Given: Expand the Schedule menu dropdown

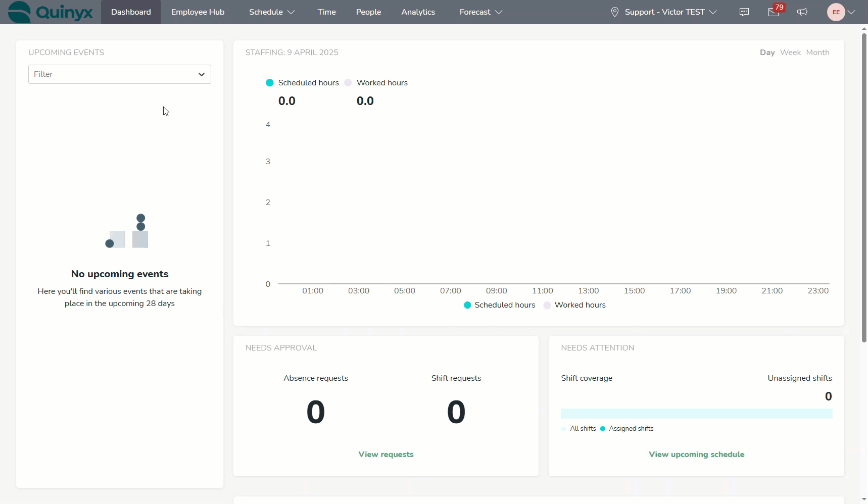Looking at the screenshot, I should point(271,12).
